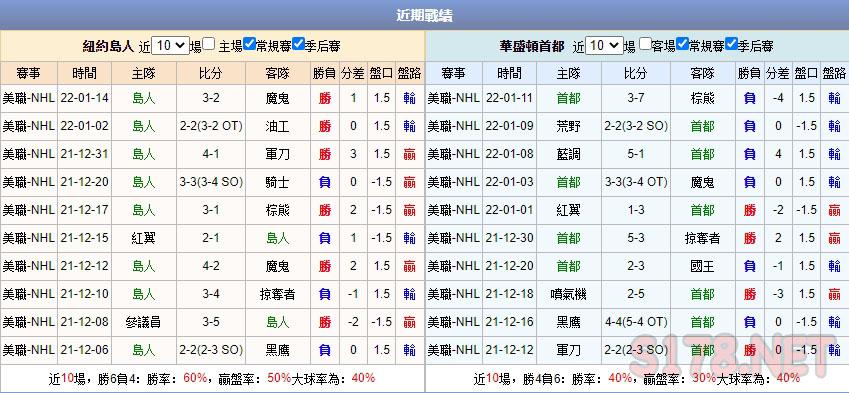Click the 4-1 score cell
Viewport: 849px width, 393px height.
pos(211,154)
